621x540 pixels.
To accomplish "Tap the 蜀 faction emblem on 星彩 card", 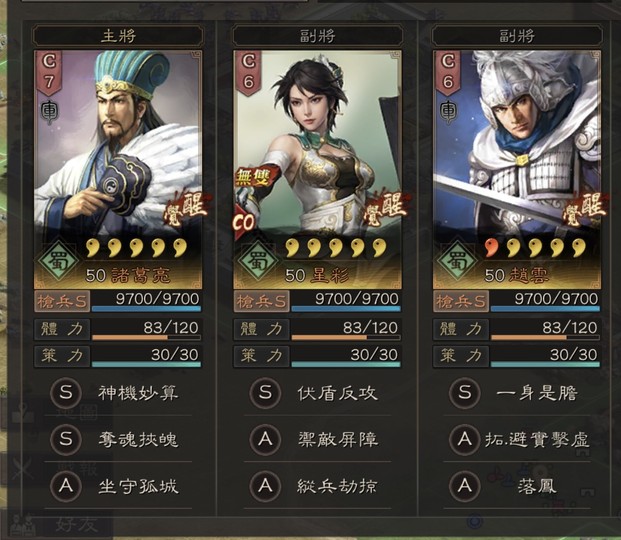I will 258,260.
